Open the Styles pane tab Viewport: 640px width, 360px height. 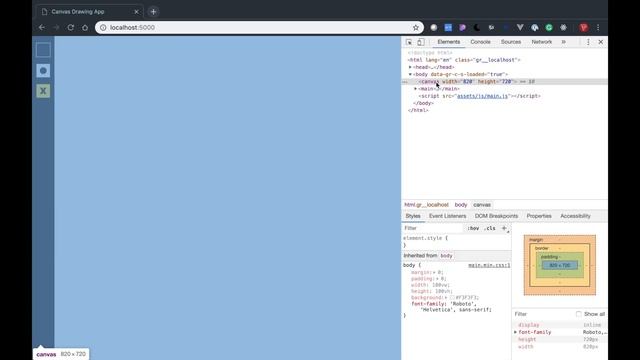click(413, 216)
